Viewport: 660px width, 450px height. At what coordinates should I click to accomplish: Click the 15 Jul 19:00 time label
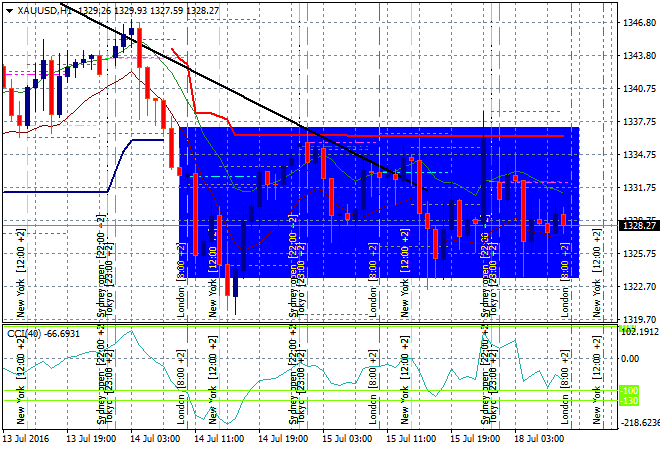(x=474, y=439)
